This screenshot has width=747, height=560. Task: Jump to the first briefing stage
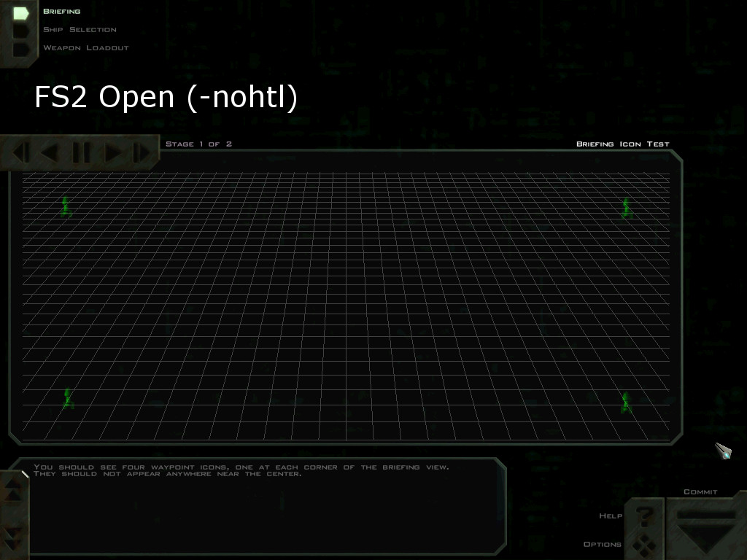pyautogui.click(x=22, y=152)
